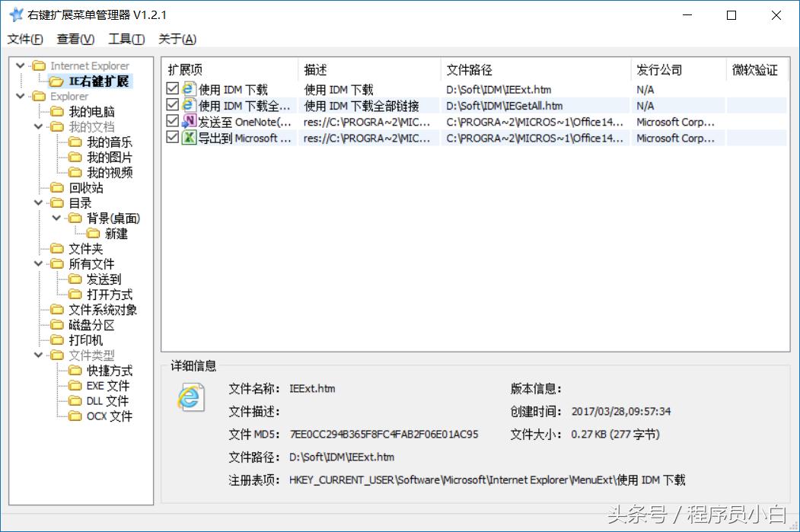800x532 pixels.
Task: Click the folder icon next to 我的电脑
Action: [x=57, y=111]
